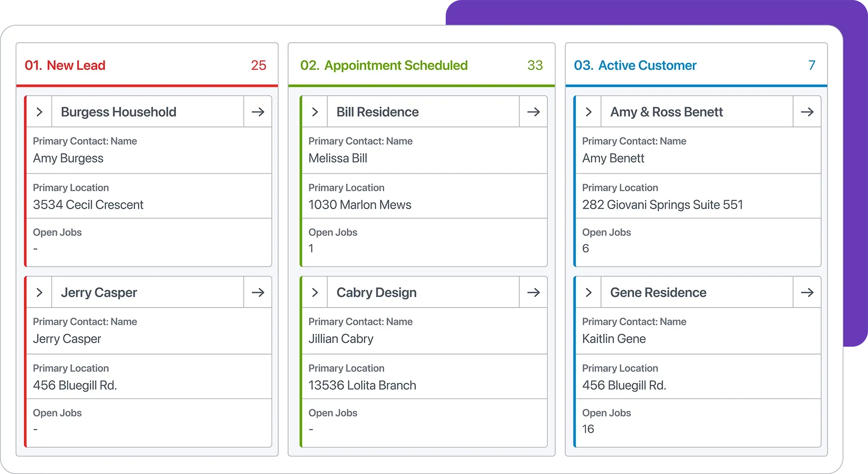Image resolution: width=868 pixels, height=474 pixels.
Task: Click Cabry Design's right arrow icon
Action: tap(533, 292)
